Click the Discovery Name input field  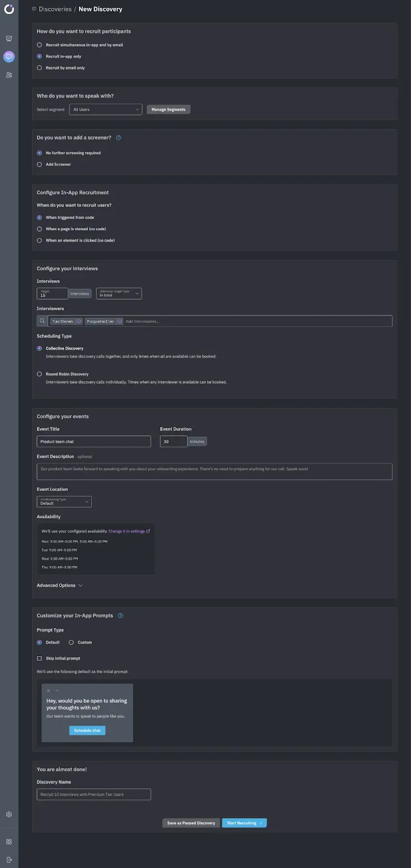point(94,794)
